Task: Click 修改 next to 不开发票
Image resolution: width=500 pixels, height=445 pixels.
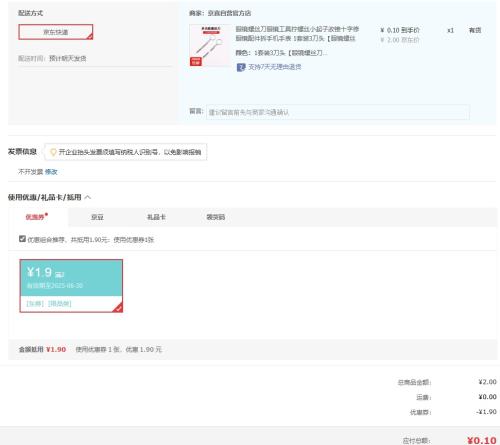Action: pyautogui.click(x=51, y=172)
